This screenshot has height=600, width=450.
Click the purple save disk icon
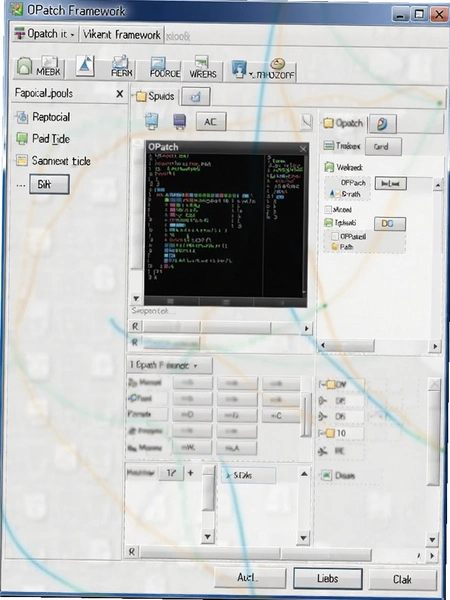(x=179, y=121)
